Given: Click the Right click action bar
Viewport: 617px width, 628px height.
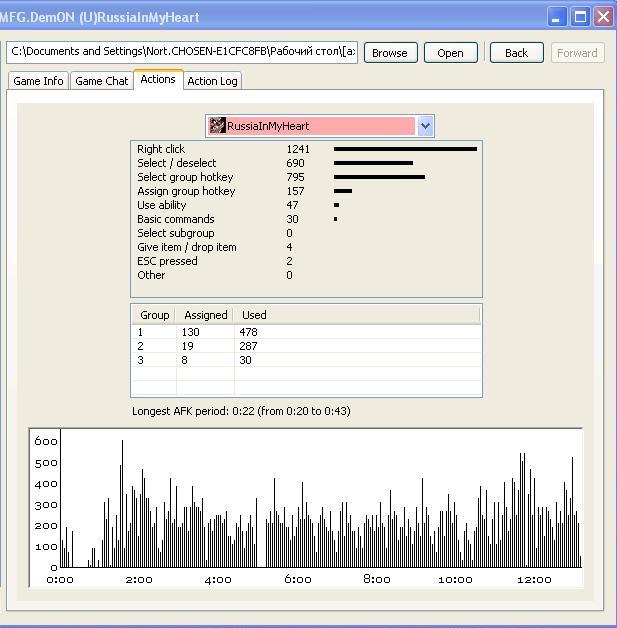Looking at the screenshot, I should coord(405,149).
